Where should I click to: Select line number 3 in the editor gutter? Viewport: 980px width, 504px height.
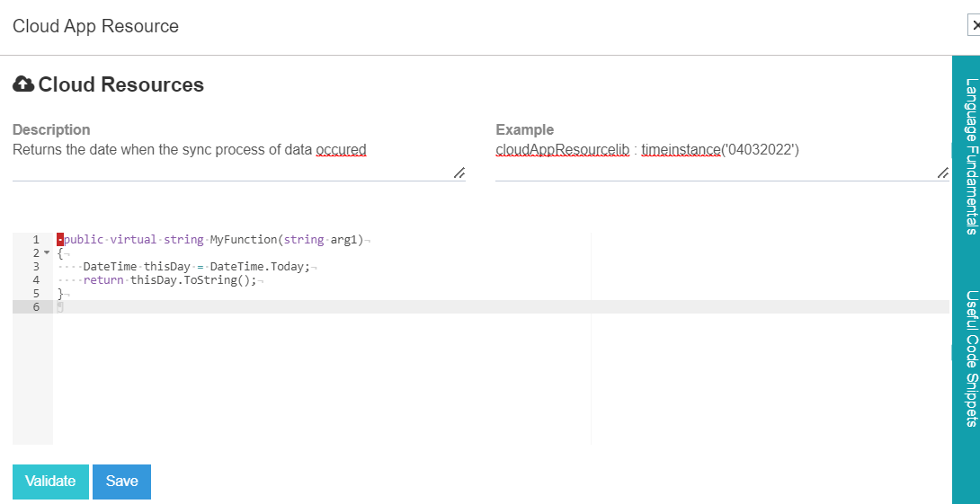tap(36, 267)
